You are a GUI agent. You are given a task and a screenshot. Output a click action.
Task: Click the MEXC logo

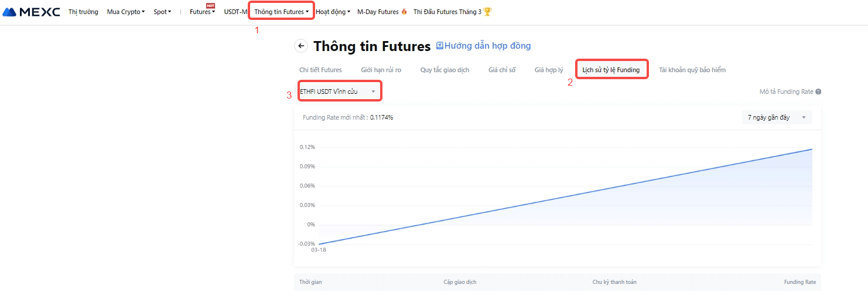[32, 12]
